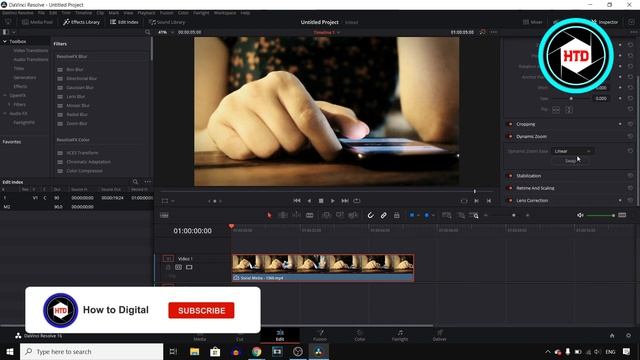Click the 01:00:00:00 timeline timecode
The image size is (640, 360).
(192, 231)
